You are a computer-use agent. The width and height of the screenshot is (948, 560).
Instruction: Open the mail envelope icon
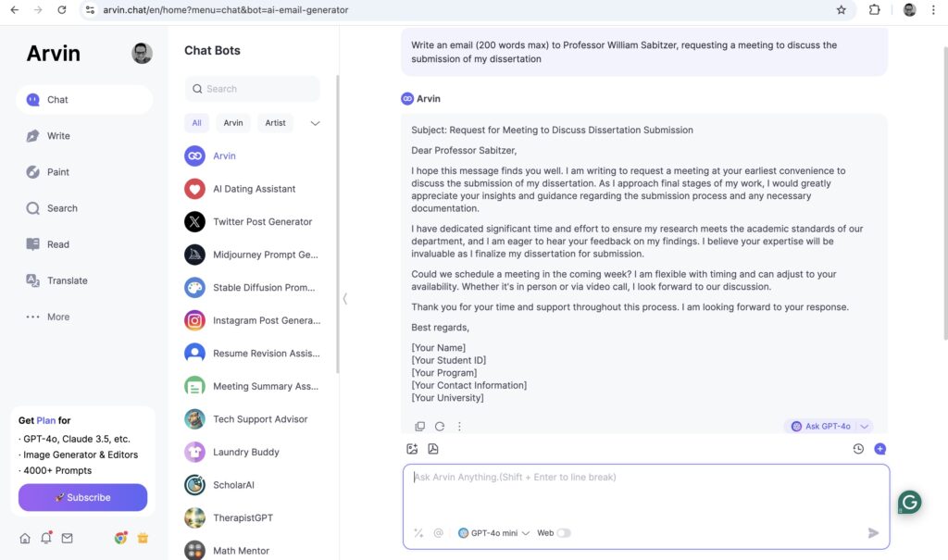coord(67,538)
